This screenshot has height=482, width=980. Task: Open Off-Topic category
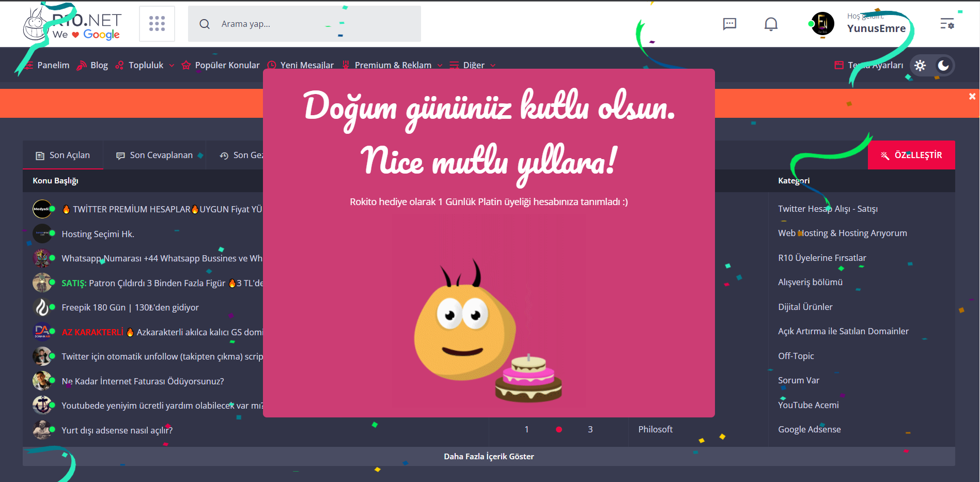[x=796, y=356]
